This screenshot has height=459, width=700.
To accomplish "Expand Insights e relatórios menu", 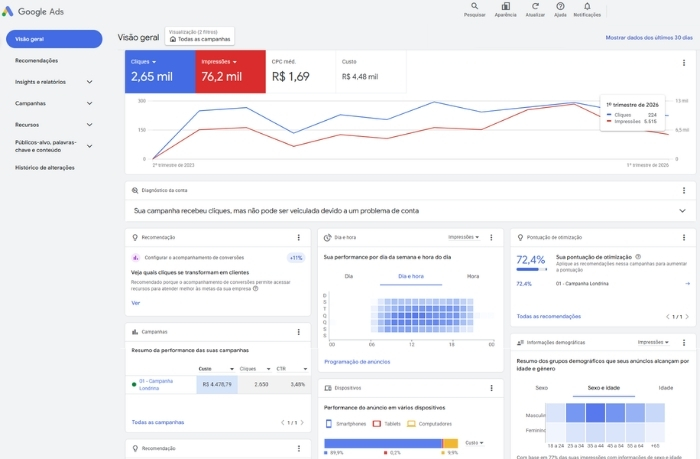I will [x=89, y=82].
